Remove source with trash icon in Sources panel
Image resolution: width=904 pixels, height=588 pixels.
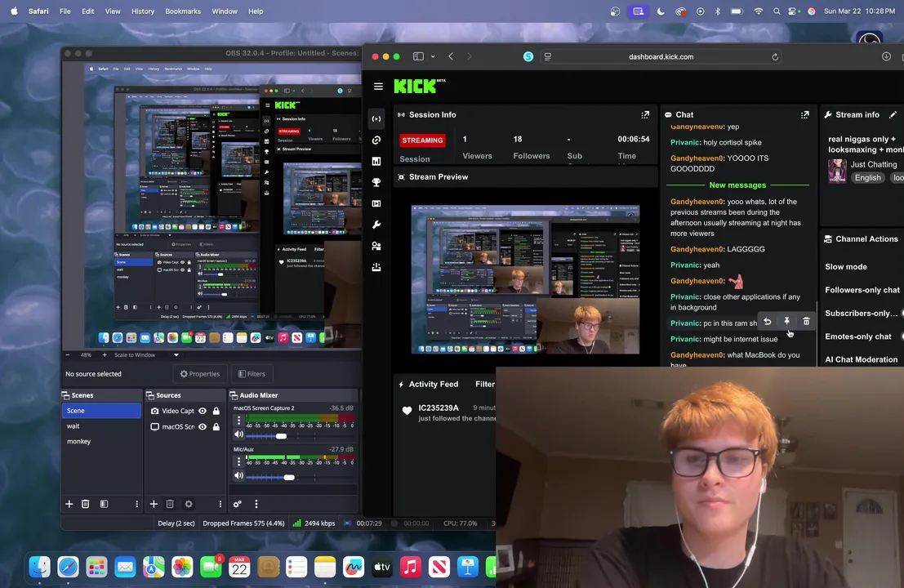point(170,504)
